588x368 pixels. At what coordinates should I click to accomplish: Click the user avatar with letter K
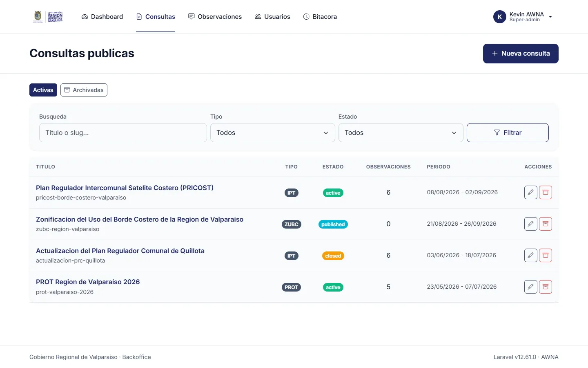(x=500, y=17)
